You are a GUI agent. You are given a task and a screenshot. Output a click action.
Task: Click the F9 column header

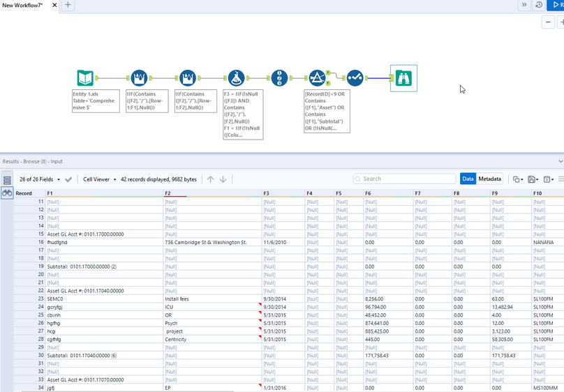click(x=511, y=193)
